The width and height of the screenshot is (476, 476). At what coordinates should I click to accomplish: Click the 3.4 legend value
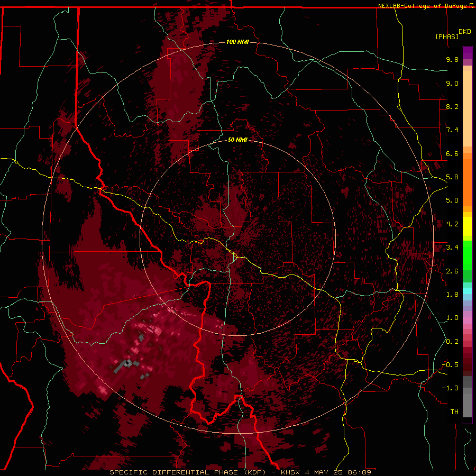point(452,248)
